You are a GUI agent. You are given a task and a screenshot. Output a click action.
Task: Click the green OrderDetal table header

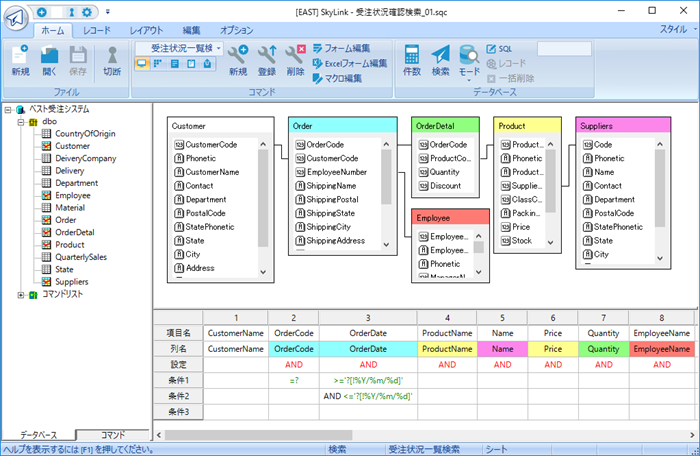[445, 126]
